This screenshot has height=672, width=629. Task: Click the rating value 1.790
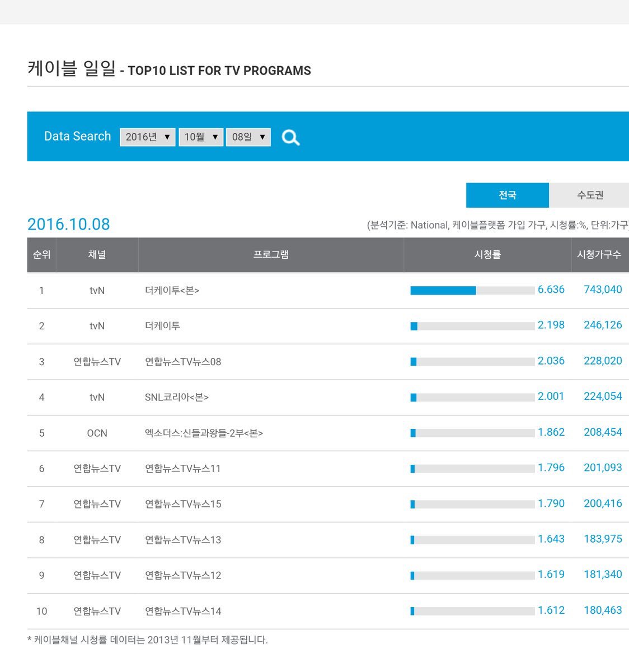coord(551,503)
